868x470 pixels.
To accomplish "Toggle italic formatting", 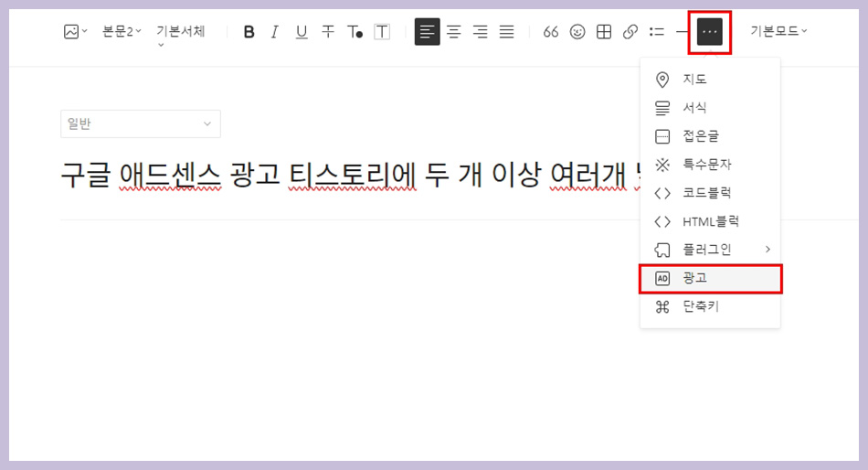I will (x=275, y=32).
